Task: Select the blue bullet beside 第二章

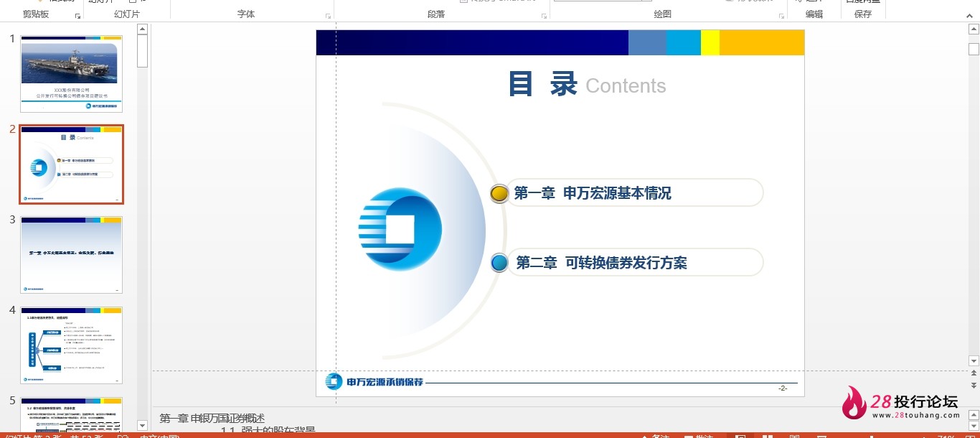Action: 499,263
